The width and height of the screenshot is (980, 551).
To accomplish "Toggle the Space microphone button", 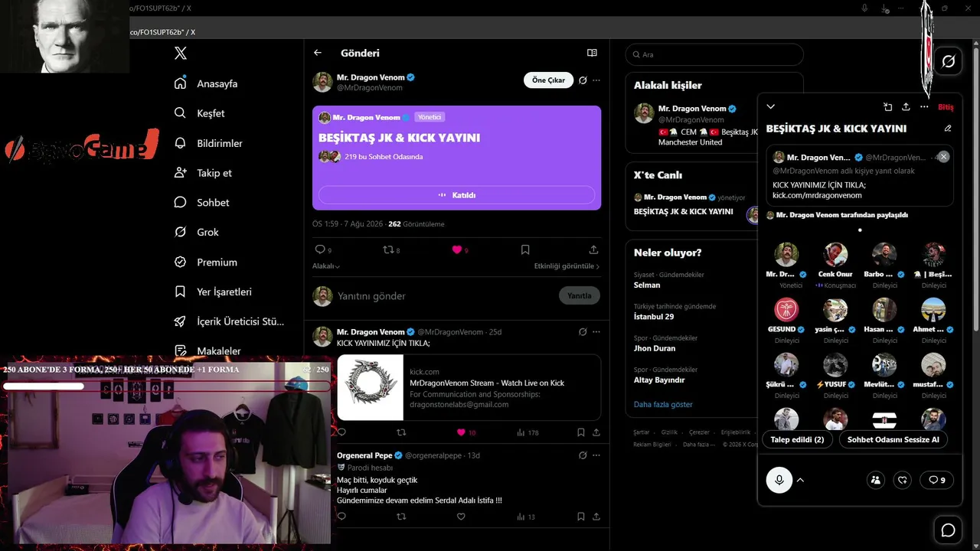I will [x=779, y=480].
